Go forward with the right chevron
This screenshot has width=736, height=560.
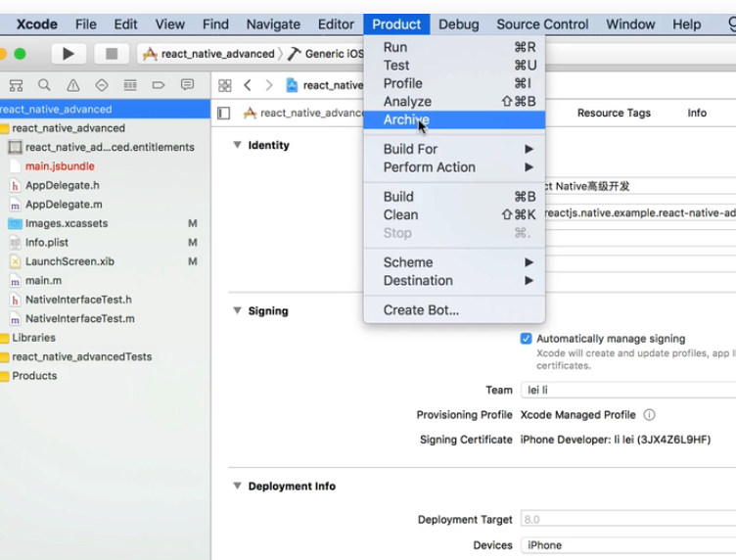pyautogui.click(x=269, y=85)
